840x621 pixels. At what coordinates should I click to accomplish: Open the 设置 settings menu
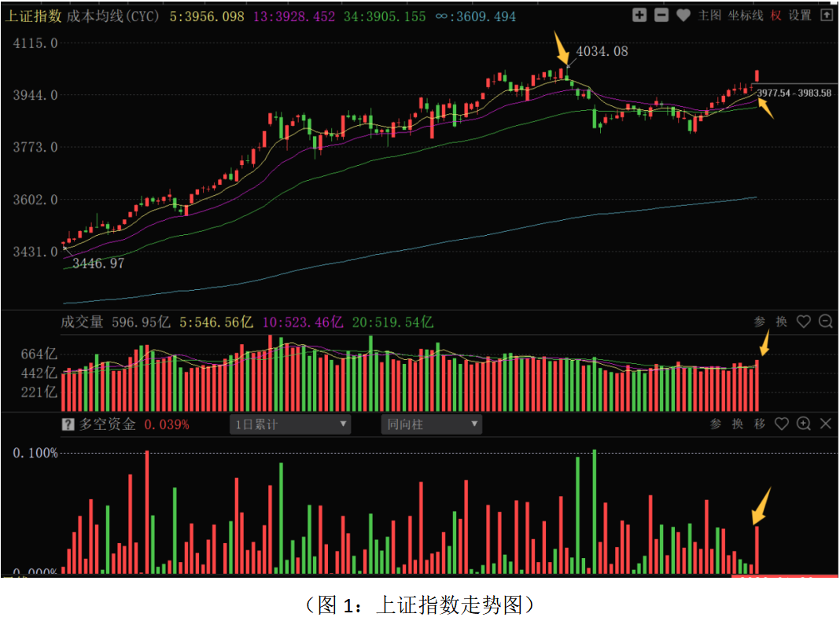800,15
